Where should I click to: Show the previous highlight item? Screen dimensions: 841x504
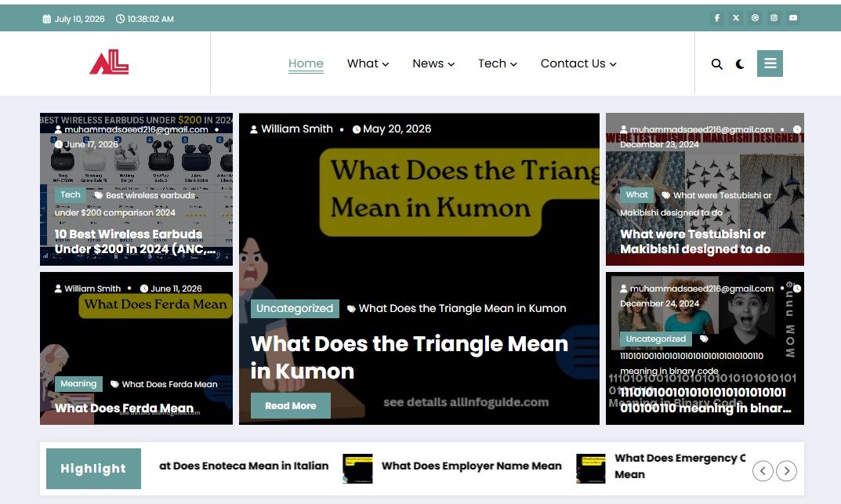click(763, 471)
